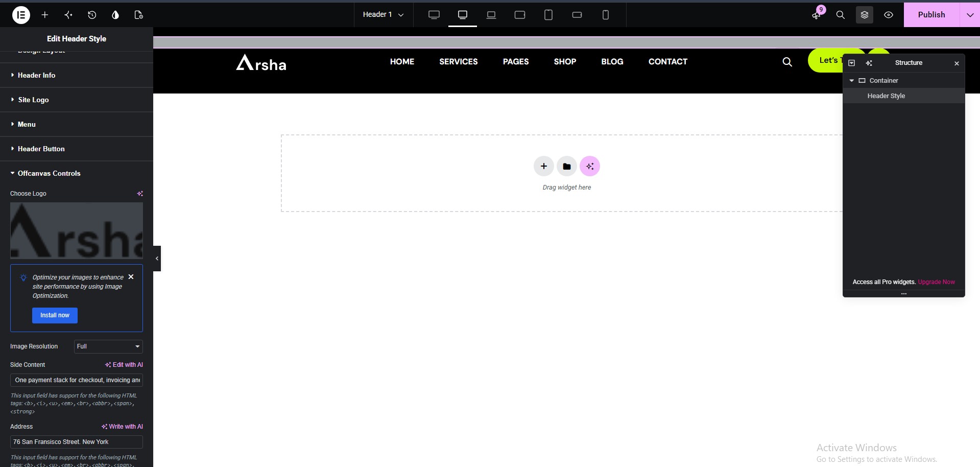The width and height of the screenshot is (980, 467).
Task: Expand the Menu section
Action: (77, 124)
